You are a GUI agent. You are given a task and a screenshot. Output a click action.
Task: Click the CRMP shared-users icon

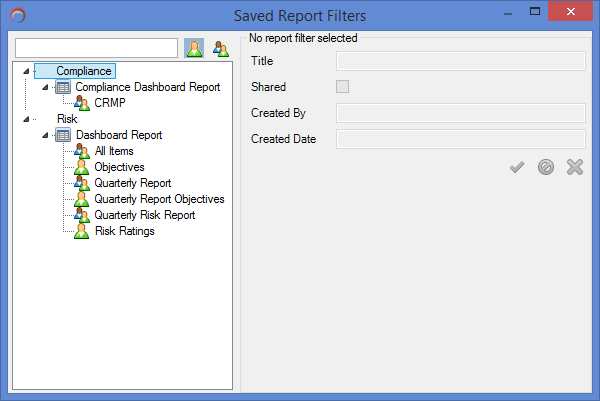tap(82, 103)
